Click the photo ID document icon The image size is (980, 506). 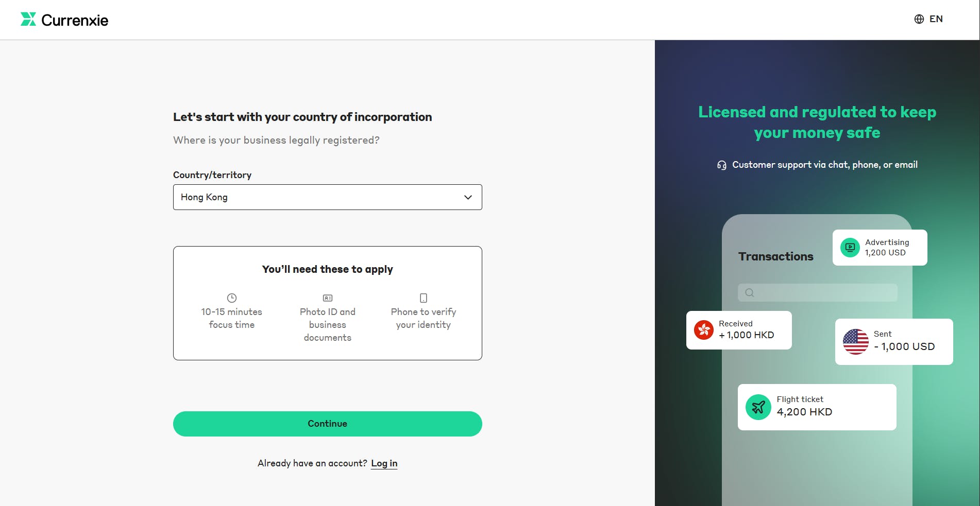327,297
